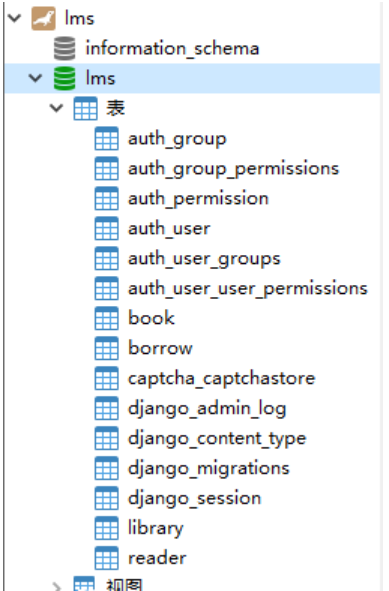Click the gray information_schema database icon

point(64,48)
